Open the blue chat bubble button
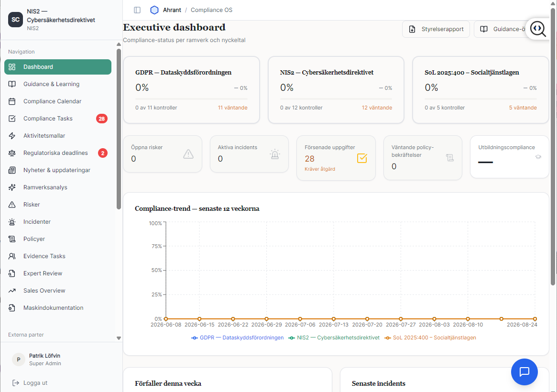 524,372
